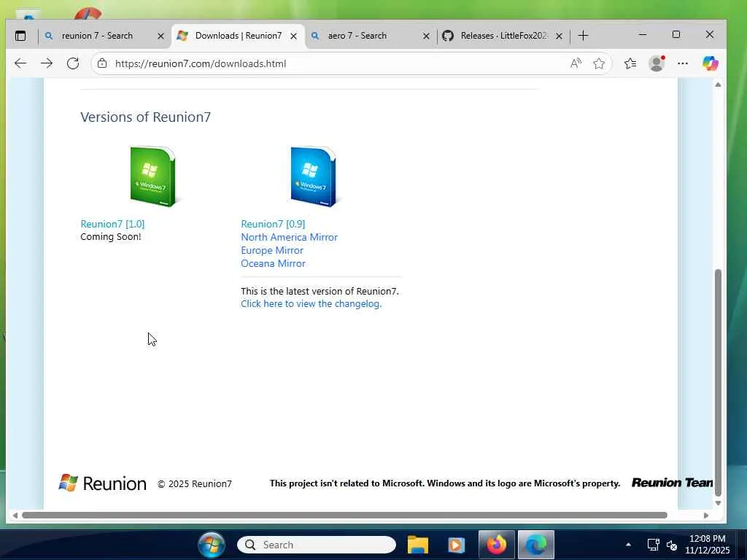This screenshot has width=747, height=560.
Task: Click the page's vertical scrollbar thumb
Action: [718, 383]
